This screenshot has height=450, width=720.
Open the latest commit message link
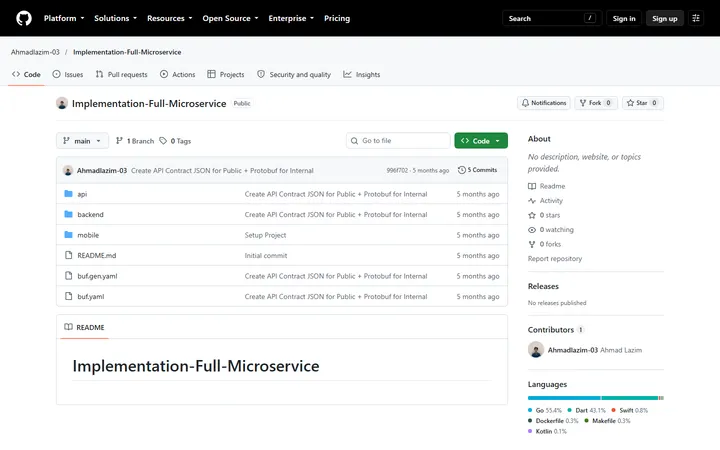pyautogui.click(x=222, y=170)
